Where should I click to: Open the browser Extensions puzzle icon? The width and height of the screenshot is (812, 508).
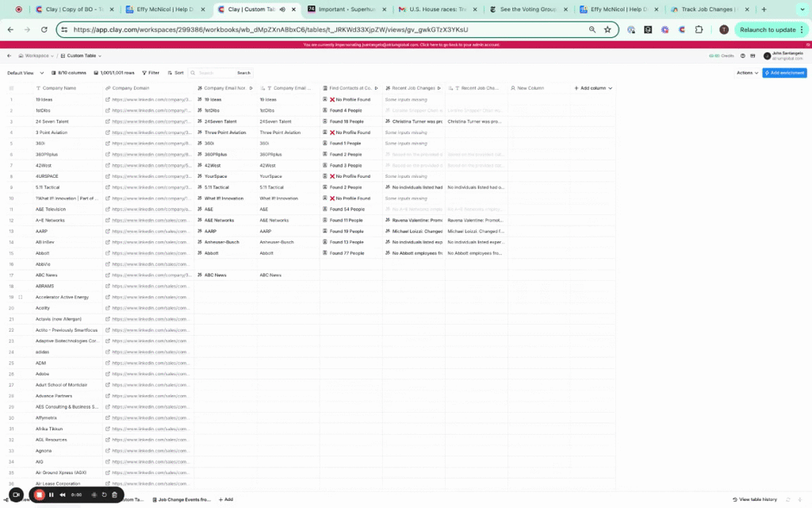tap(699, 29)
